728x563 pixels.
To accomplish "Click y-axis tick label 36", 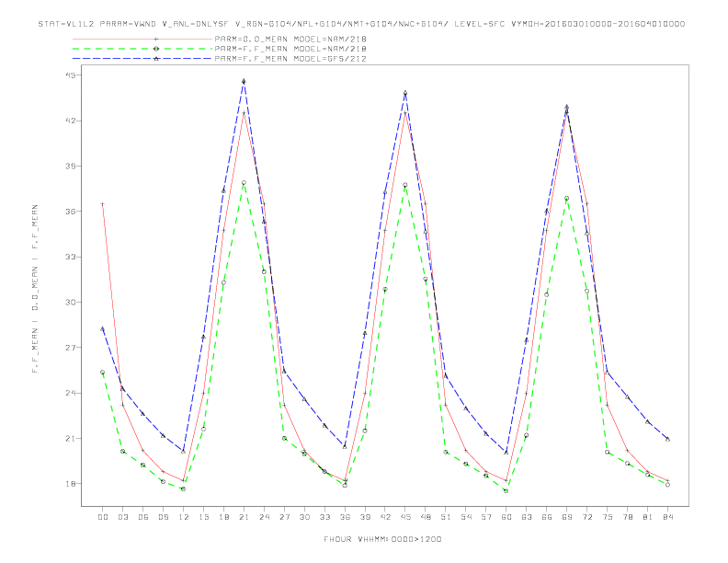I will pos(70,212).
